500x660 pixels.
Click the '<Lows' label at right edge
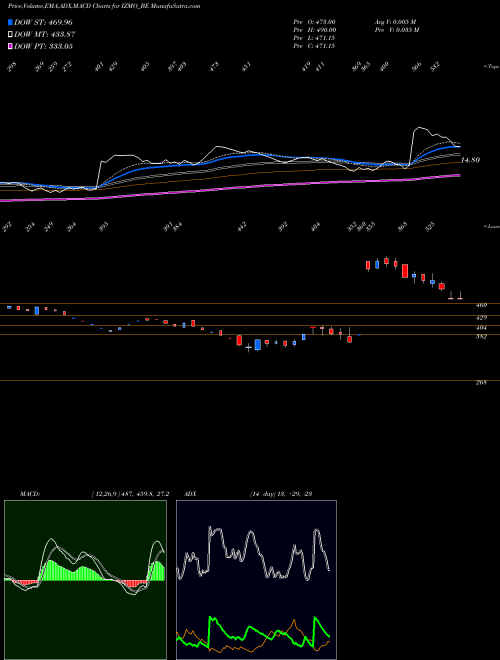(x=491, y=226)
